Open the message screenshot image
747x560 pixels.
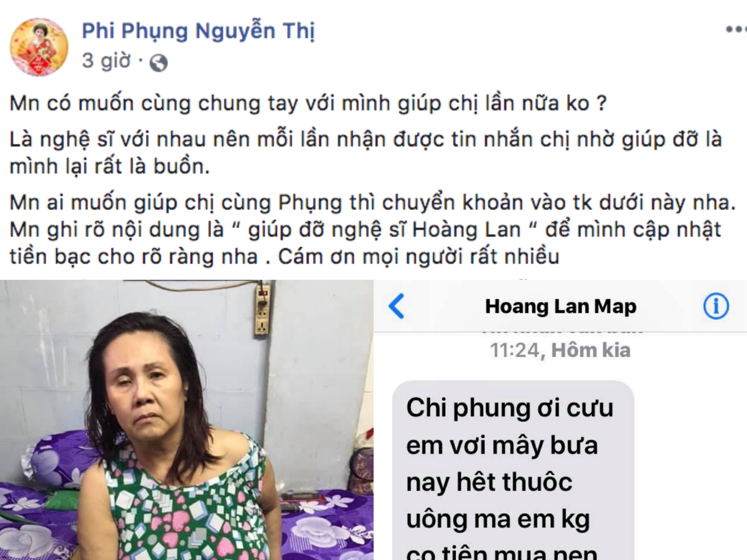(x=560, y=420)
